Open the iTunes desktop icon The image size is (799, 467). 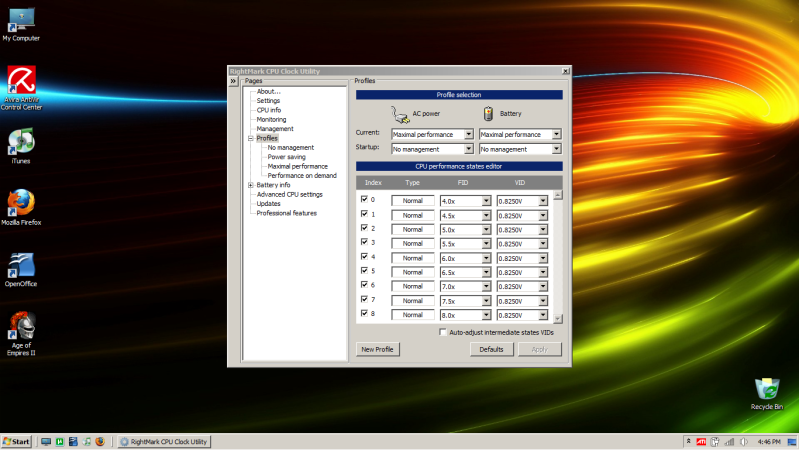tap(21, 140)
